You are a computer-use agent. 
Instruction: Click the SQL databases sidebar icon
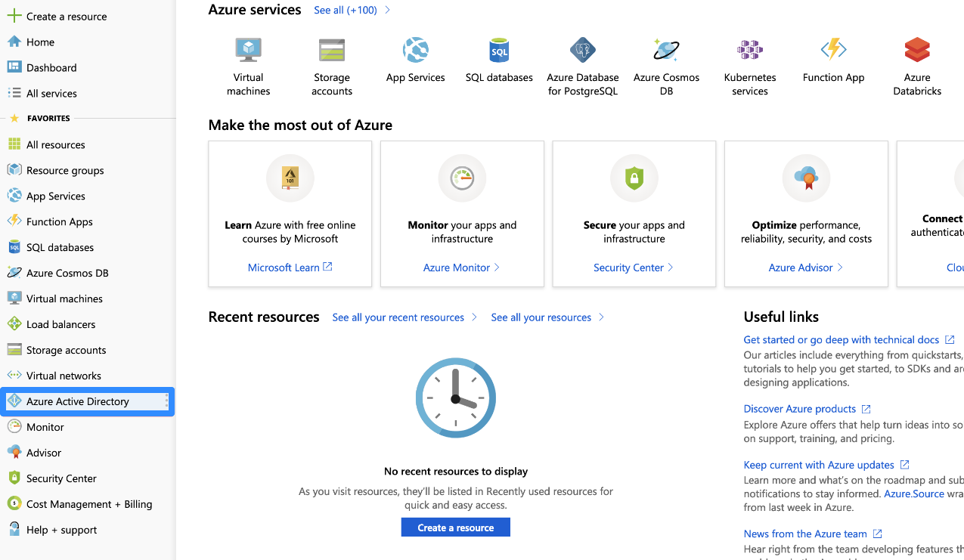click(14, 247)
